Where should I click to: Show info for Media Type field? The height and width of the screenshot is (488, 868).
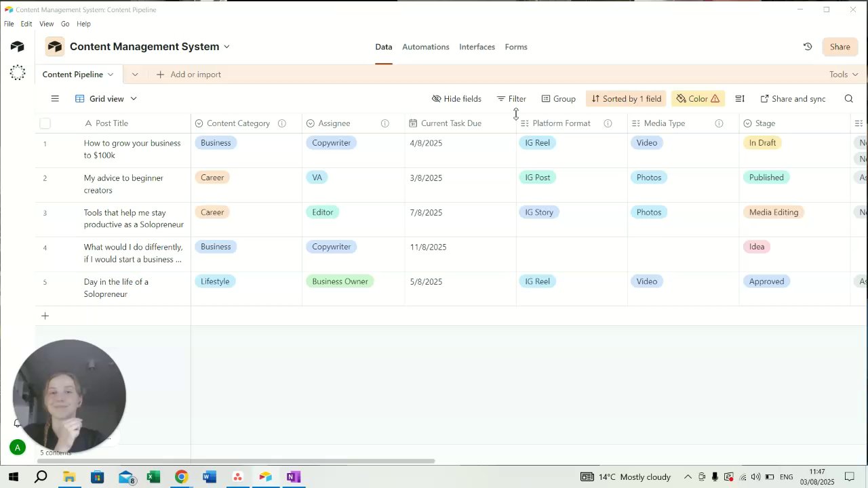tap(719, 123)
